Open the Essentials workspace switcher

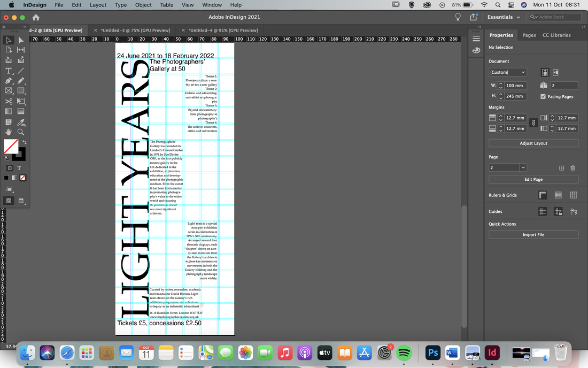504,17
